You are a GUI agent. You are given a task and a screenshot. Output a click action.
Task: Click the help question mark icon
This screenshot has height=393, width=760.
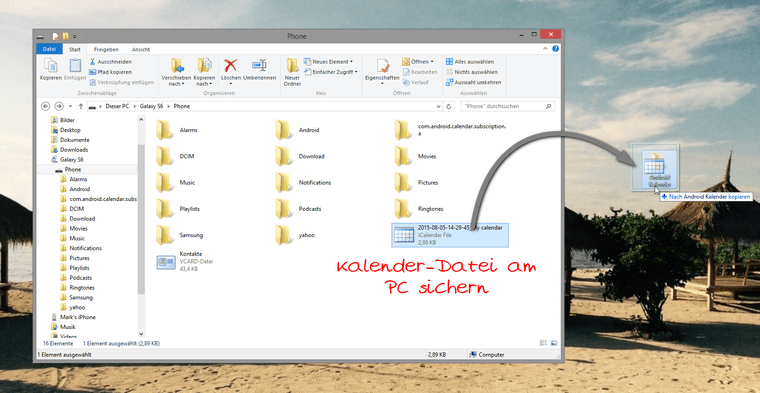555,49
